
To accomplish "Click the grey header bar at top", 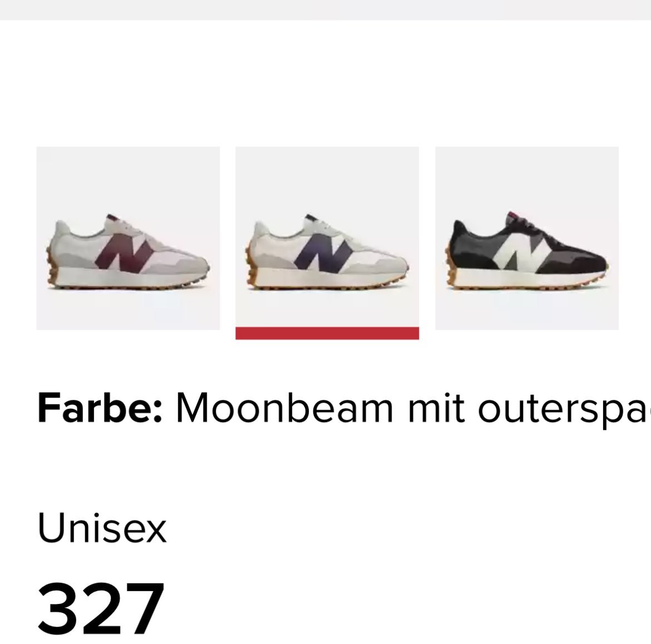I will click(x=325, y=9).
